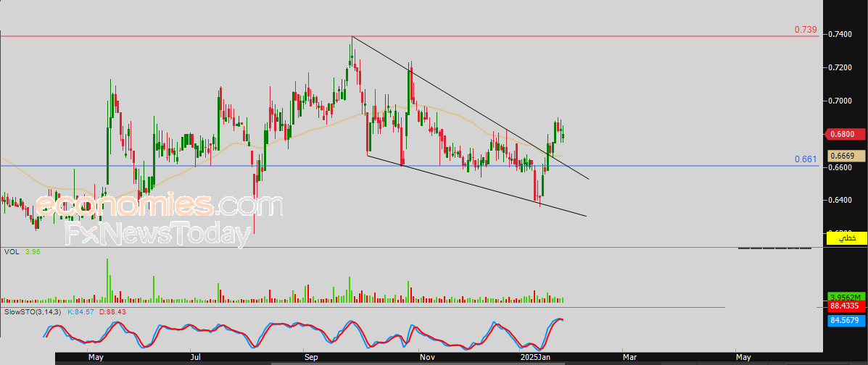868x365 pixels.
Task: Click the SlowSTO(3,14,3) indicator label
Action: 33,312
